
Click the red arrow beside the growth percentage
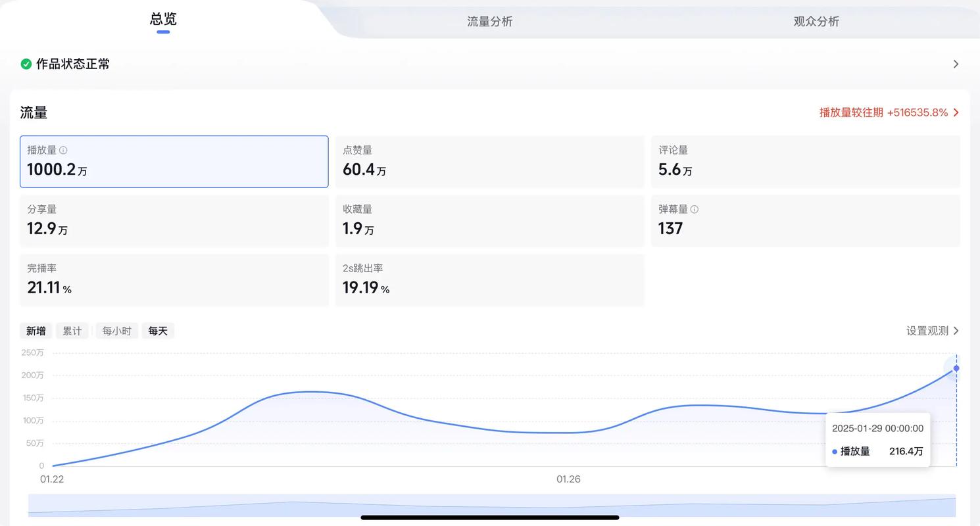click(x=956, y=112)
